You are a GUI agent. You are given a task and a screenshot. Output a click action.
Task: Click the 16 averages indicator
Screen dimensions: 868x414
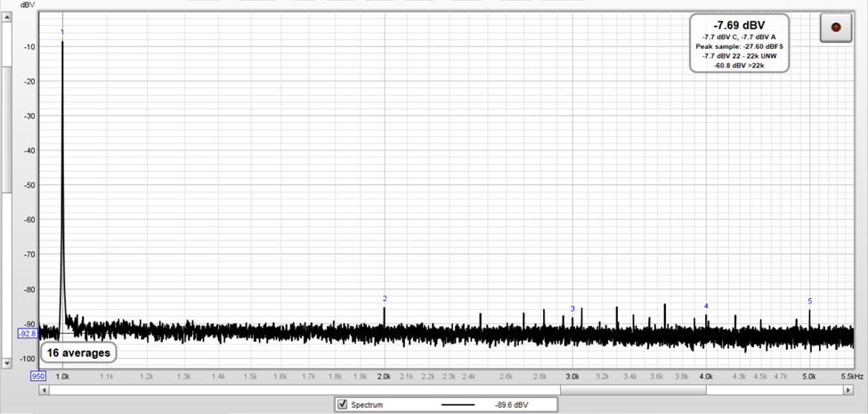pos(78,353)
